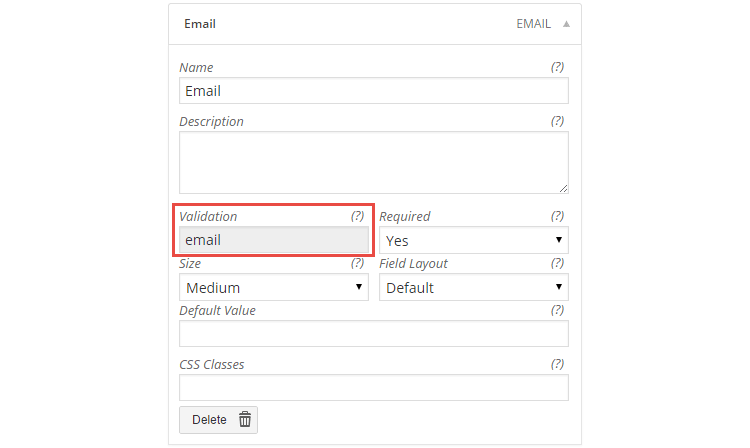Click the Name input containing Email
The width and height of the screenshot is (750, 448).
[x=374, y=91]
